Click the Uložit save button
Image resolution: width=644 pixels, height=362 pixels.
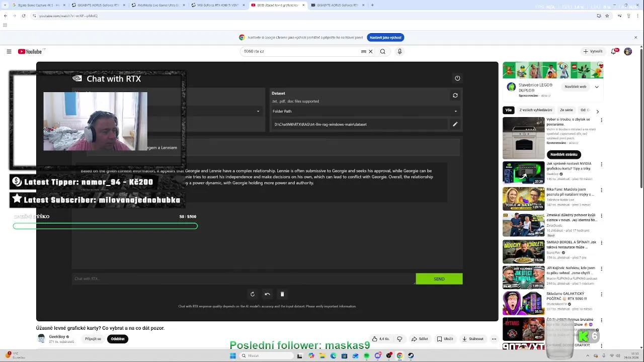(x=445, y=339)
